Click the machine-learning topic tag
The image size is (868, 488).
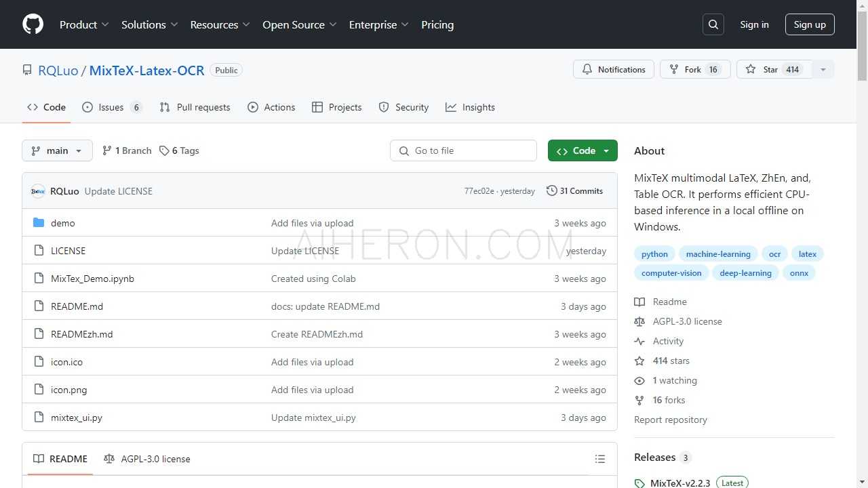pyautogui.click(x=718, y=254)
